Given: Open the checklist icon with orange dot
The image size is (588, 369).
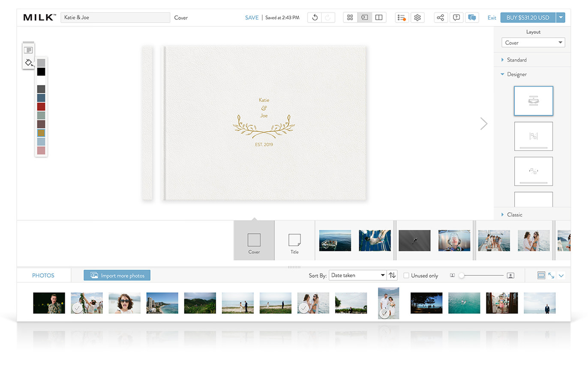Looking at the screenshot, I should coord(402,18).
